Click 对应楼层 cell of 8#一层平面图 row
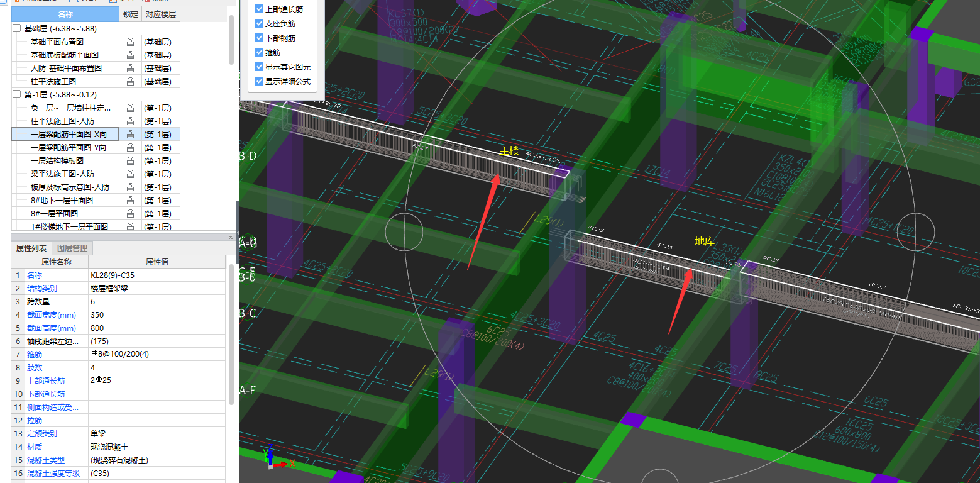This screenshot has width=980, height=483. [160, 213]
